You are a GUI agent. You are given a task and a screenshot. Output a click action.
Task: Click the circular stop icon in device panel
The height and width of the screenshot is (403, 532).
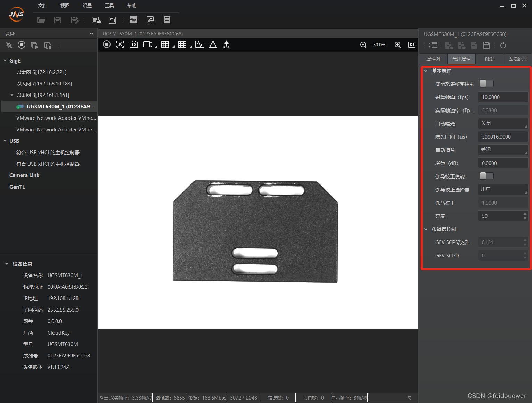pyautogui.click(x=22, y=45)
